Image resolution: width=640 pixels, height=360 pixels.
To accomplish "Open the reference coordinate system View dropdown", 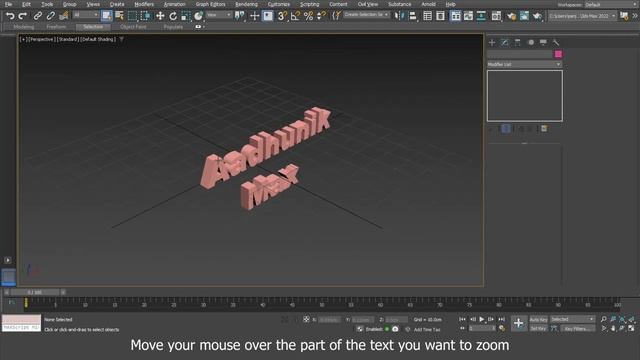I will point(219,15).
